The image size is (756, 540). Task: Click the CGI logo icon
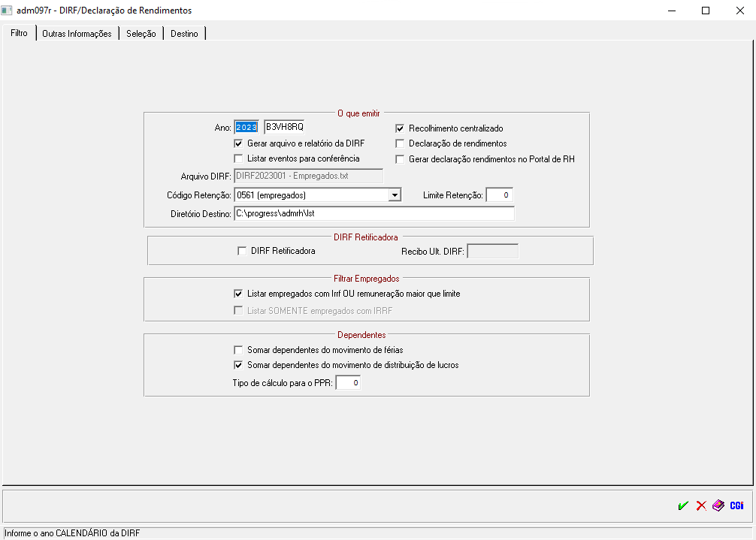point(736,505)
